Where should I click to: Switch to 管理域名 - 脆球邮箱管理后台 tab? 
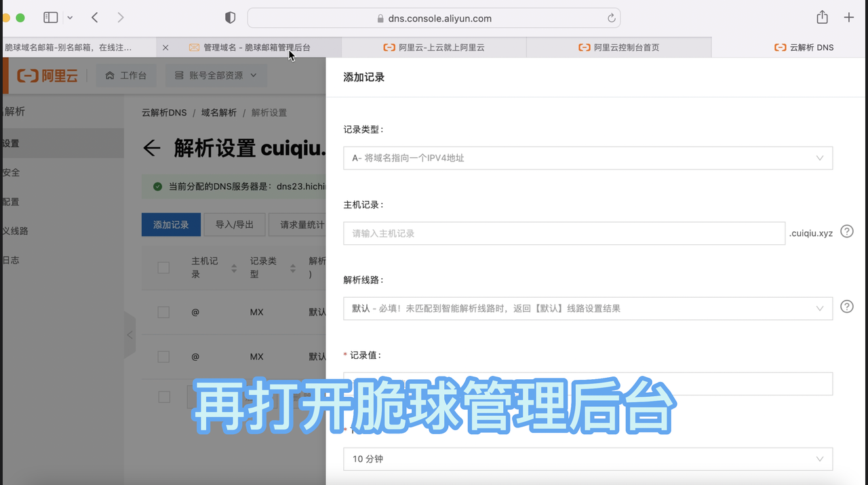[x=250, y=47]
